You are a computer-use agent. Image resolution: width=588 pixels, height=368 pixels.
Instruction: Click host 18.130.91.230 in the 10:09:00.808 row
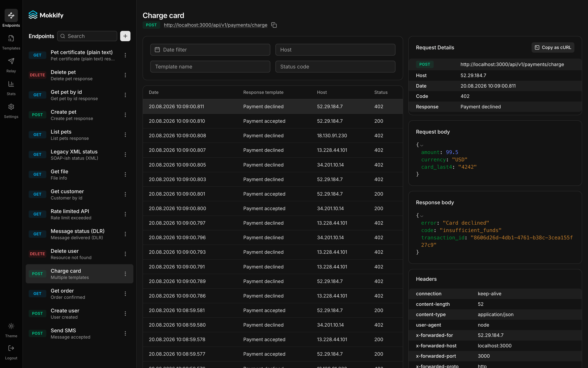pos(332,136)
